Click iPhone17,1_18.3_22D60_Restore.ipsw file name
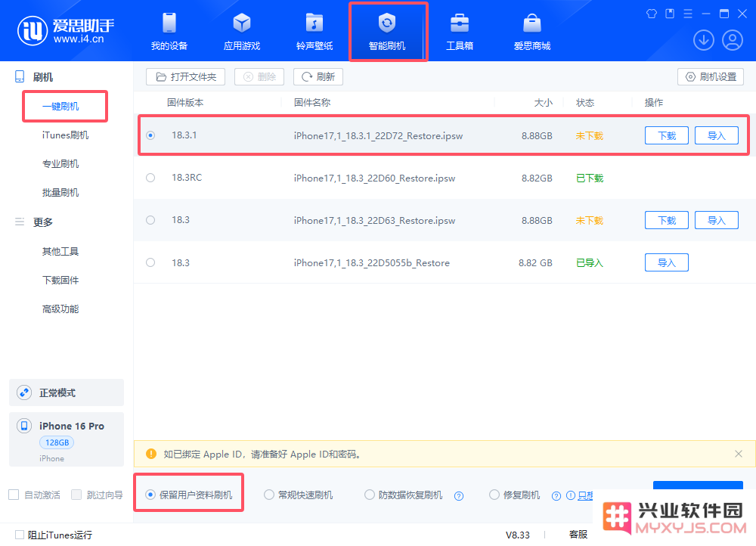 click(375, 178)
